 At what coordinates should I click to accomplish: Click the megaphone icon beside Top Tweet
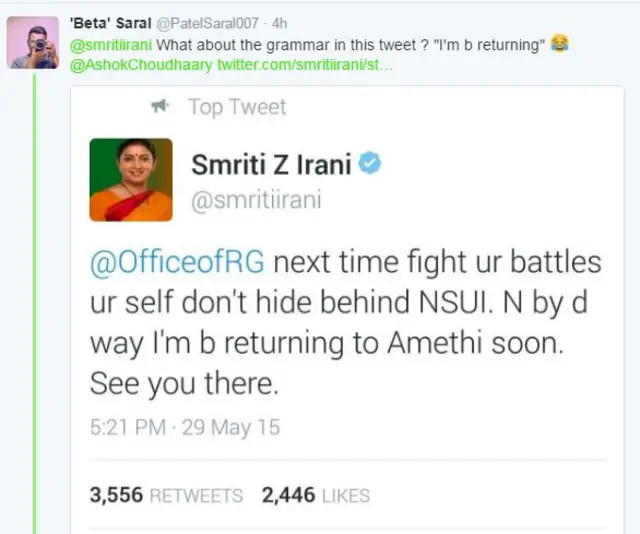pyautogui.click(x=160, y=106)
